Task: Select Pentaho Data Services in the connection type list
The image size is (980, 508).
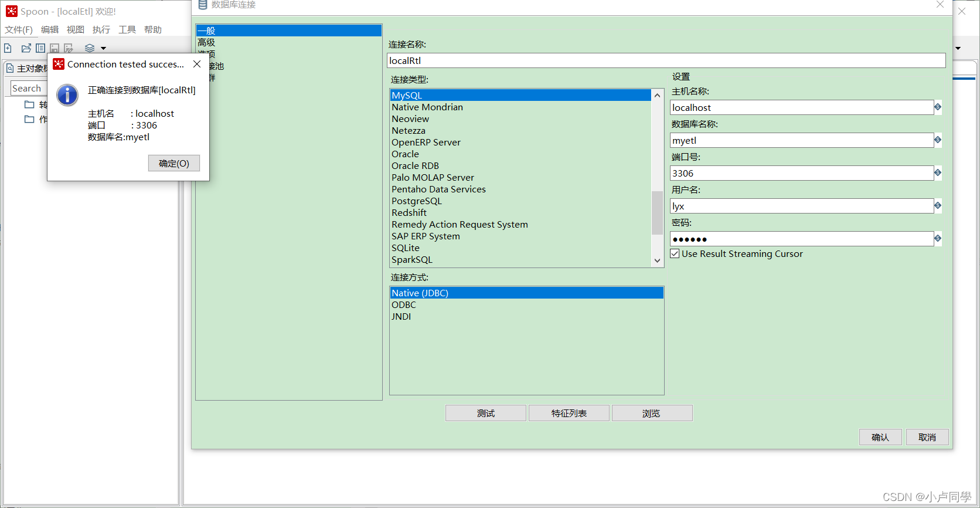Action: (520, 189)
